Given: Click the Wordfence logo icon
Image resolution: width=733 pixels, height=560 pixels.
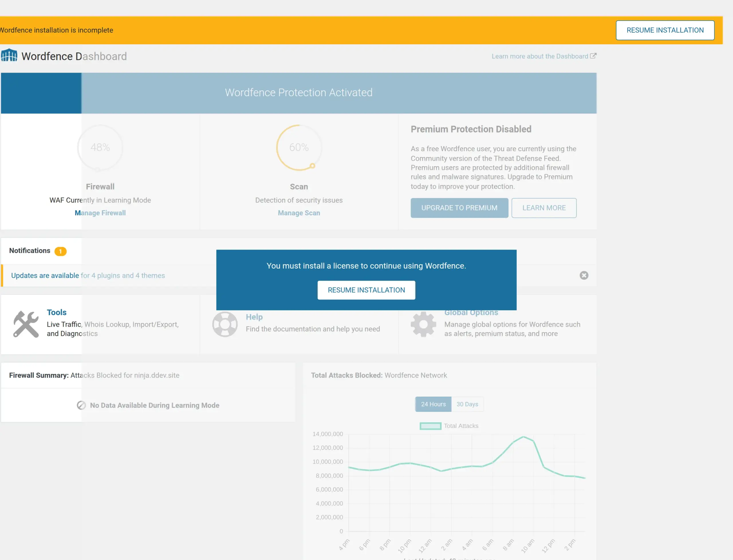Looking at the screenshot, I should click(9, 56).
